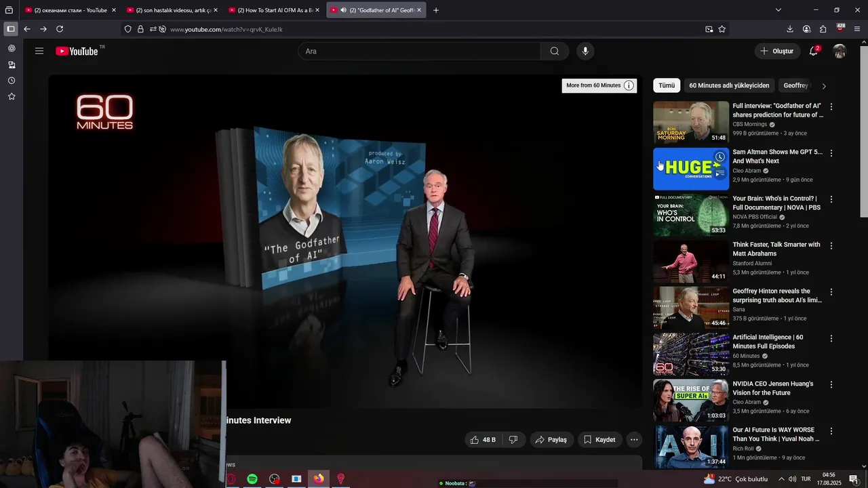List all tabs dropdown arrow
This screenshot has width=868, height=488.
pos(778,10)
